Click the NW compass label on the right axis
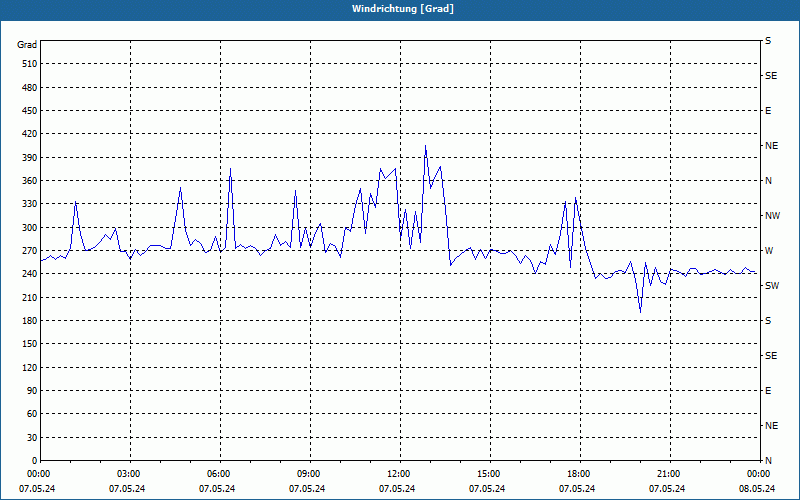 (x=772, y=216)
